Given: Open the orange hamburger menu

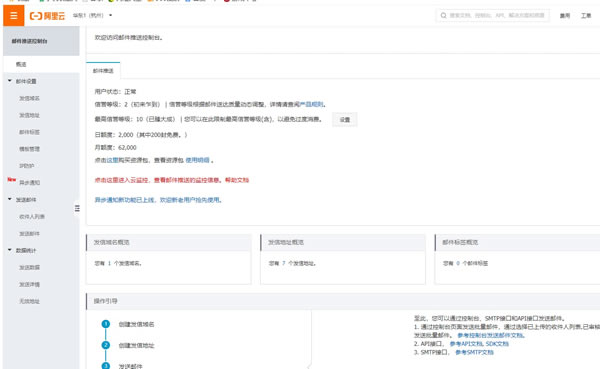Looking at the screenshot, I should click(x=14, y=16).
